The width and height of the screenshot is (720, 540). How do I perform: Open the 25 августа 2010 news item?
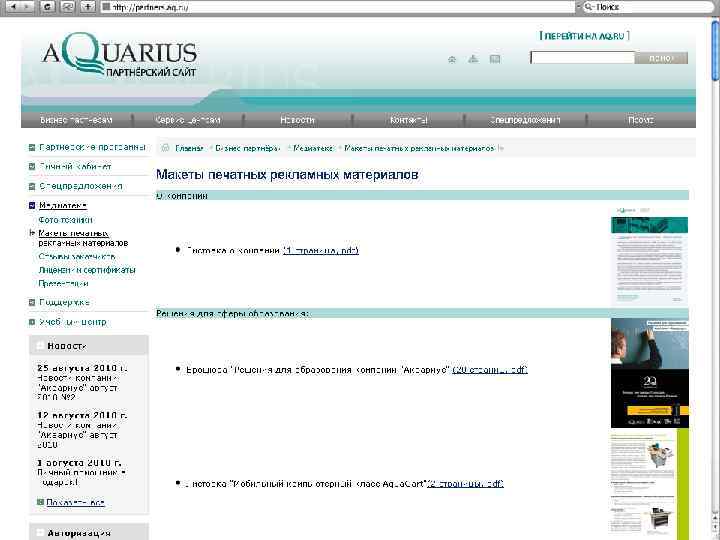(82, 382)
